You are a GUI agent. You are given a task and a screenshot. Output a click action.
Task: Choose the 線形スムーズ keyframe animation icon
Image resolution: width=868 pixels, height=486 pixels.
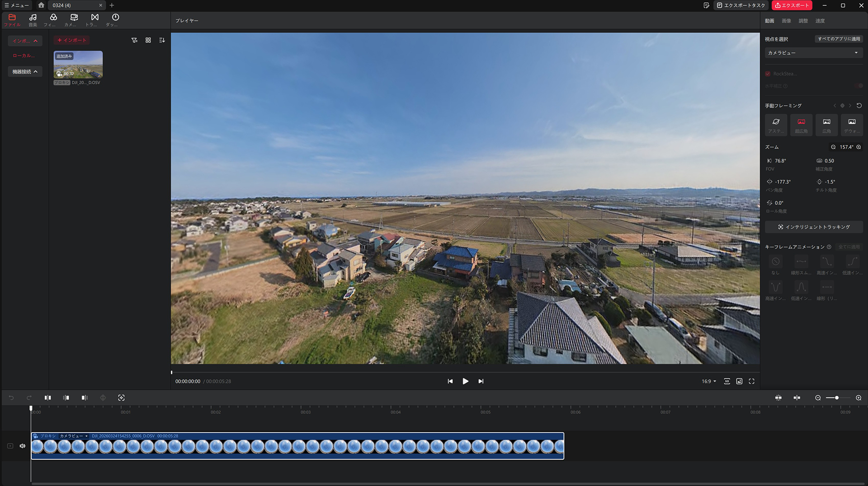pos(801,262)
